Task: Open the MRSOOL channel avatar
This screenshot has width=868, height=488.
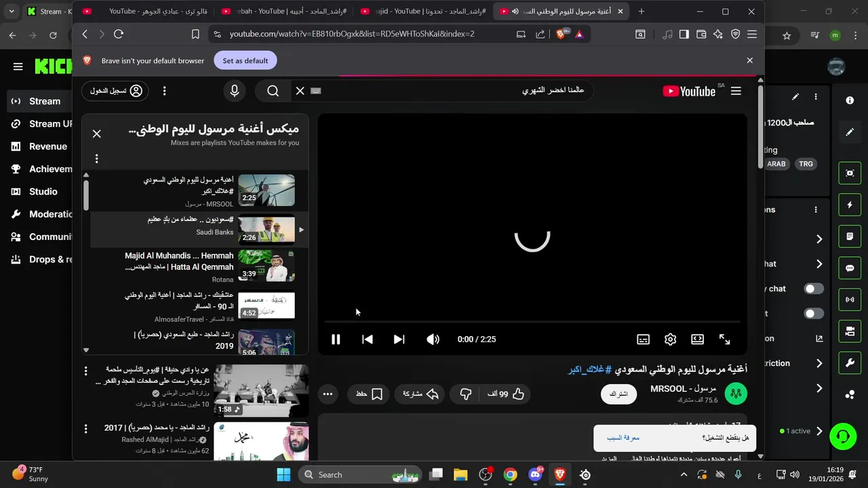Action: click(x=736, y=393)
